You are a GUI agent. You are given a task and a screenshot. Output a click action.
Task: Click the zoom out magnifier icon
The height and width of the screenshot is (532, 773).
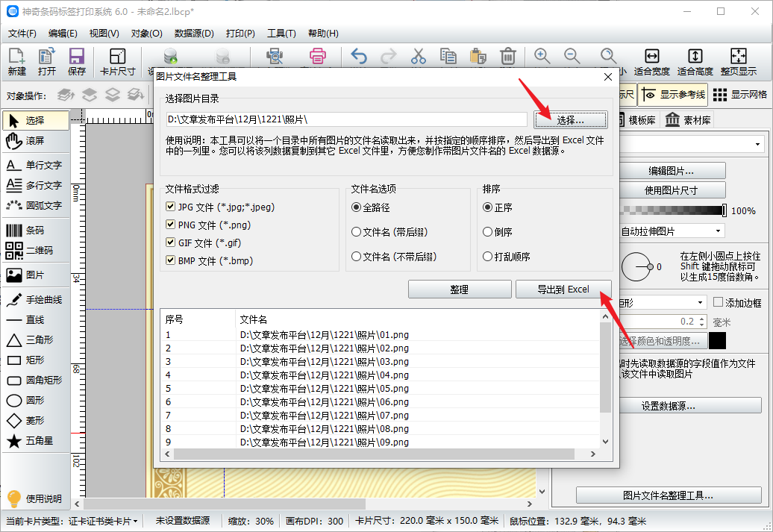click(x=572, y=56)
